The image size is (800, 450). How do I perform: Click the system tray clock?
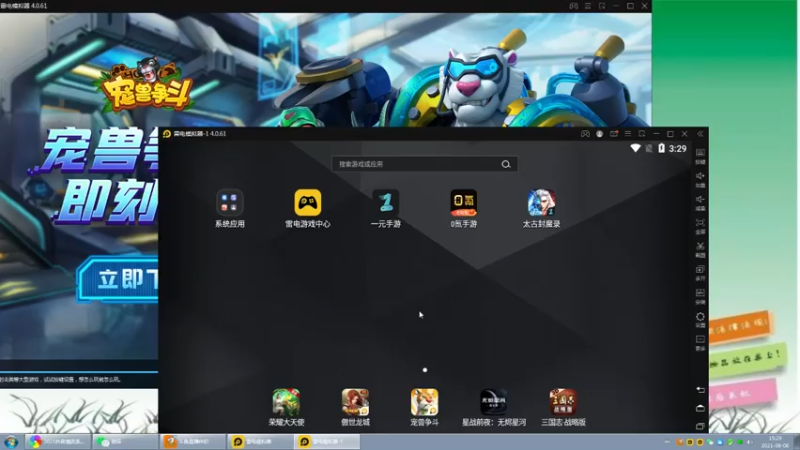tap(774, 442)
